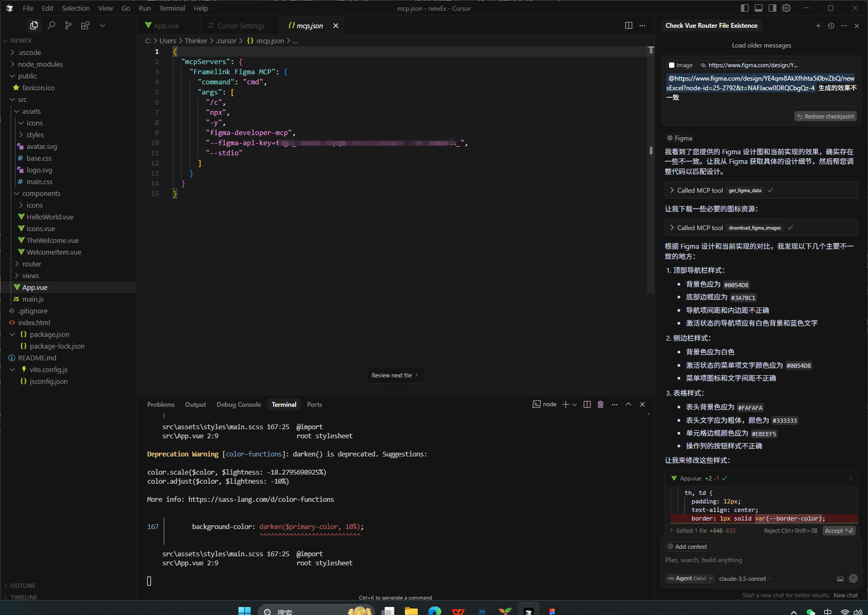
Task: Click Add context button
Action: pyautogui.click(x=687, y=547)
